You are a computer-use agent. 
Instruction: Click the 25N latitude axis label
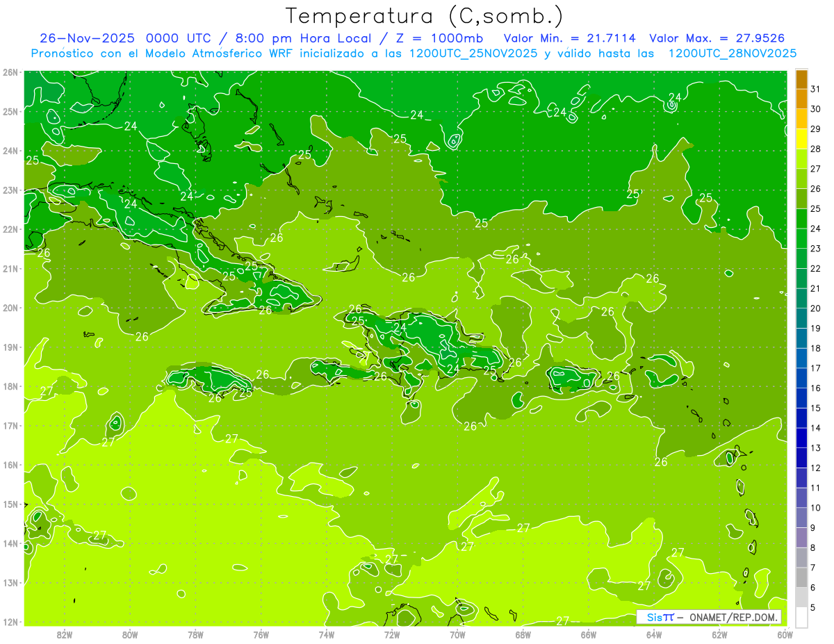click(10, 111)
